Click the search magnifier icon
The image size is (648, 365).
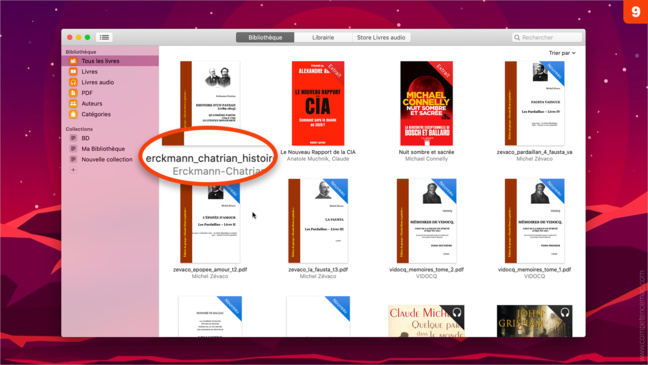click(517, 37)
